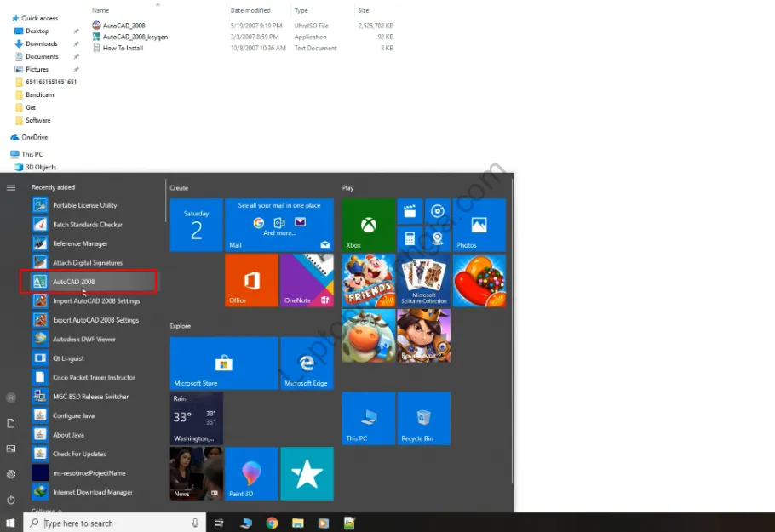
Task: Open the Xbox tile
Action: 368,226
